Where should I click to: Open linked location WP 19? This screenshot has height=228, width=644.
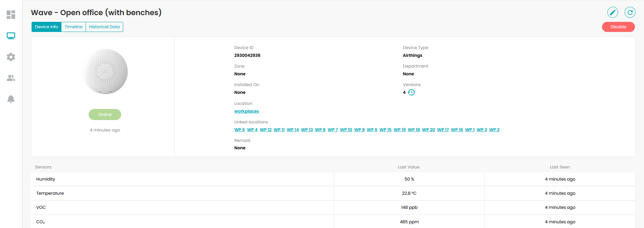400,130
